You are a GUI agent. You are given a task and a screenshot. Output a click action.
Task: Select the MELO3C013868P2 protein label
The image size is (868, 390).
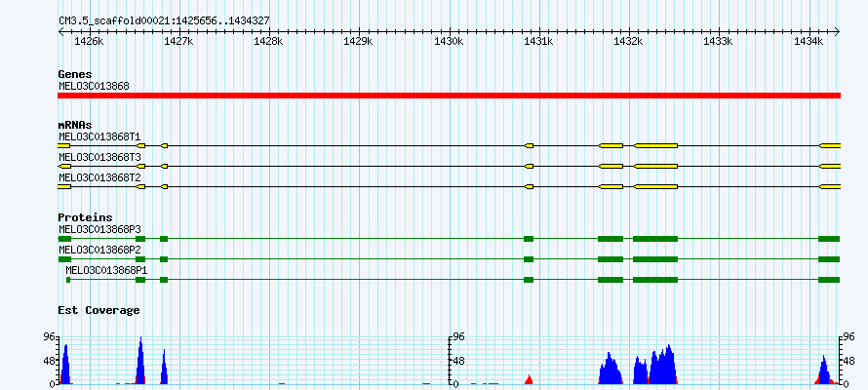(x=99, y=250)
